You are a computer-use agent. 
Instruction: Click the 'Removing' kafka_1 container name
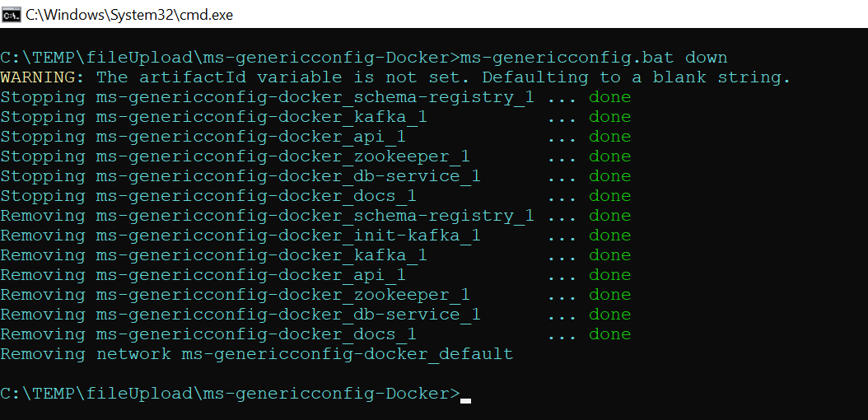click(261, 255)
